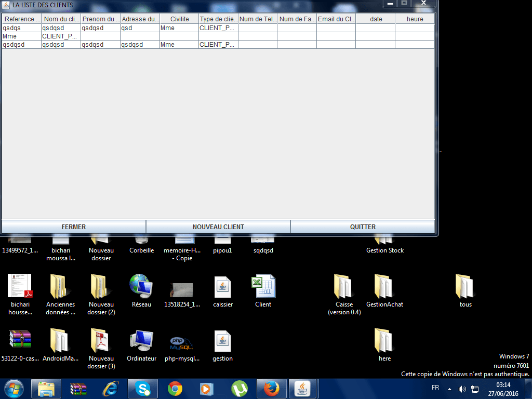Launch Skype from the taskbar
The image size is (532, 399).
coord(142,389)
